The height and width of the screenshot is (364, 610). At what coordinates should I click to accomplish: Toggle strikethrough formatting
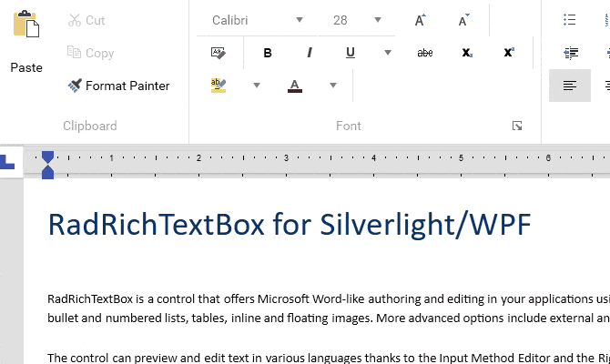point(425,53)
